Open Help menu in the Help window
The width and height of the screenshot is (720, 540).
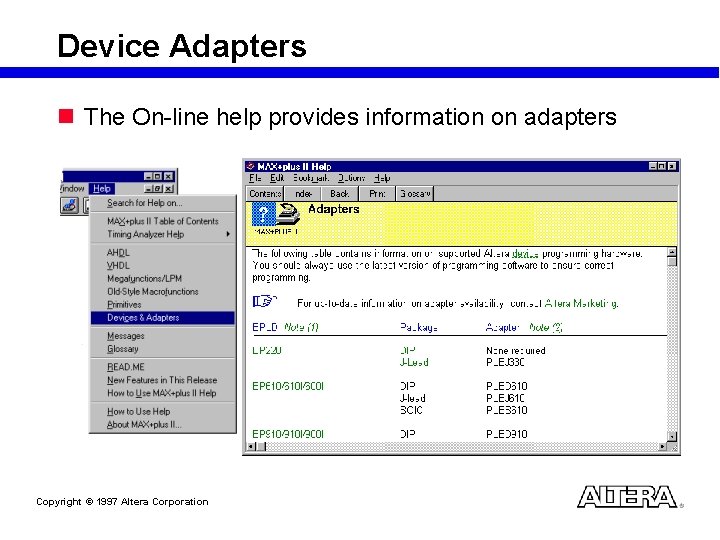point(382,178)
